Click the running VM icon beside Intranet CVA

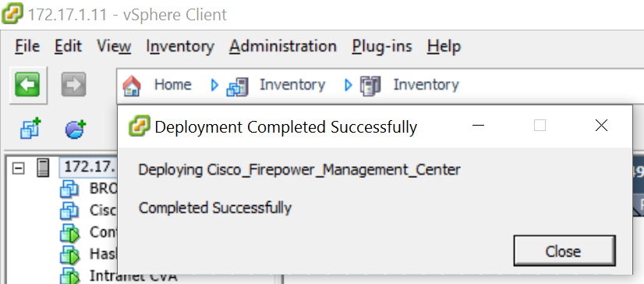pyautogui.click(x=69, y=275)
